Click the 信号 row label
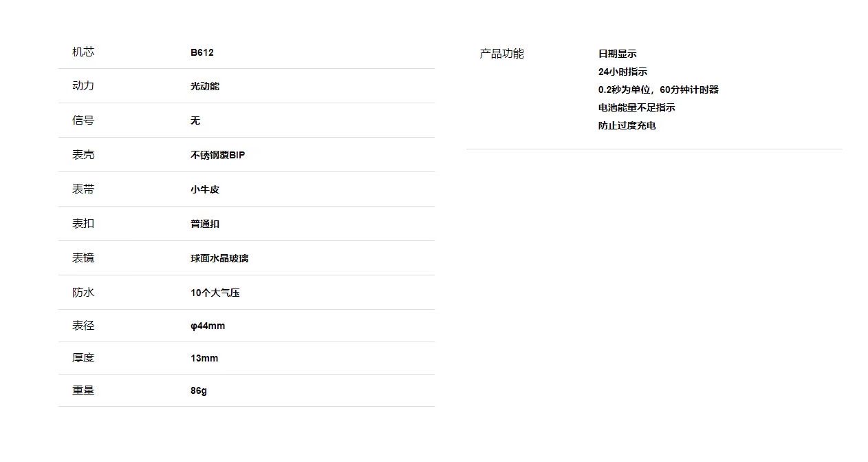 pos(83,120)
